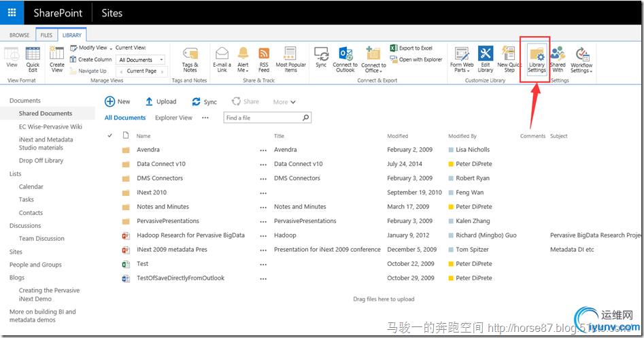Click Open with Explorer
The image size is (644, 338).
(x=416, y=60)
